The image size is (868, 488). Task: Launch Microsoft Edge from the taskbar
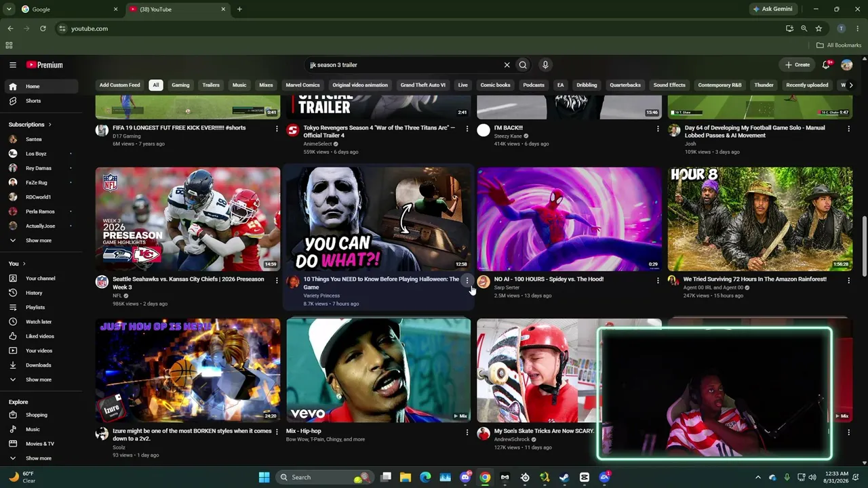425,477
